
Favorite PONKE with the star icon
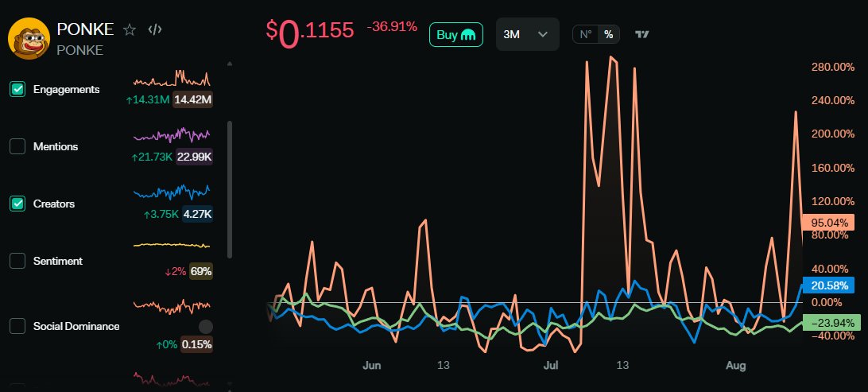(x=130, y=30)
